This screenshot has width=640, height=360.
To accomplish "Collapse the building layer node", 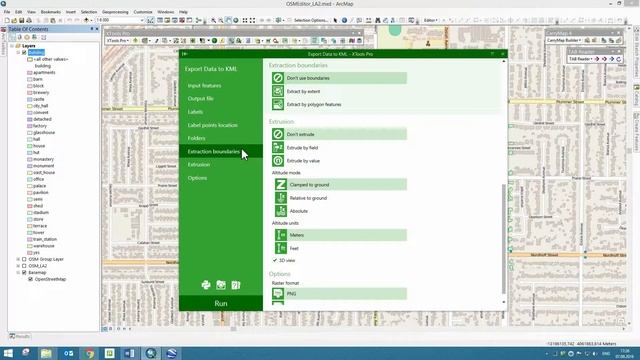I will point(18,53).
